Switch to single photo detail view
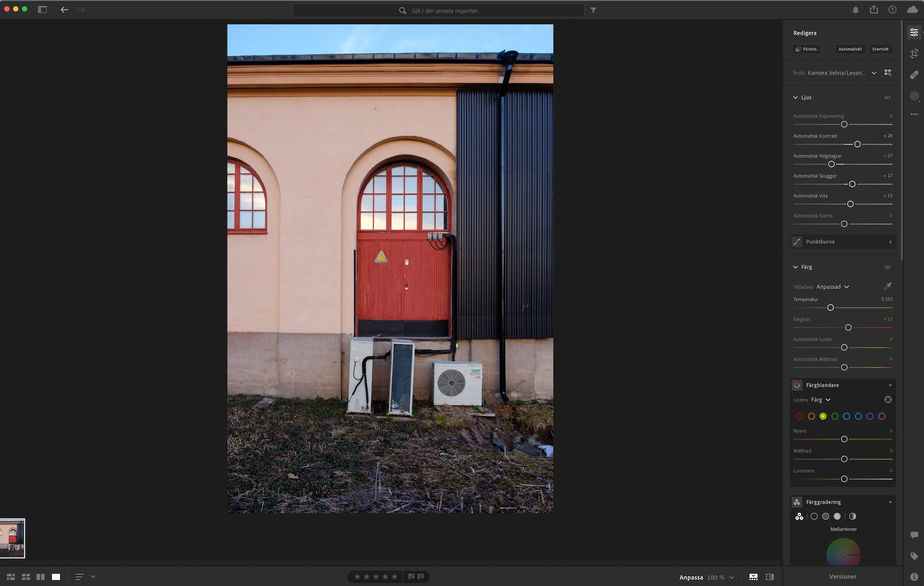Viewport: 924px width, 586px height. click(56, 577)
